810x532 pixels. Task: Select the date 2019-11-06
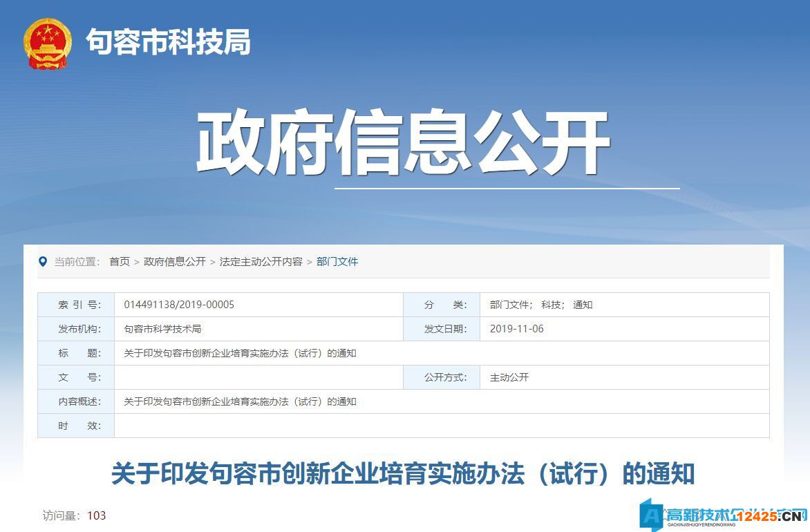[x=516, y=329]
